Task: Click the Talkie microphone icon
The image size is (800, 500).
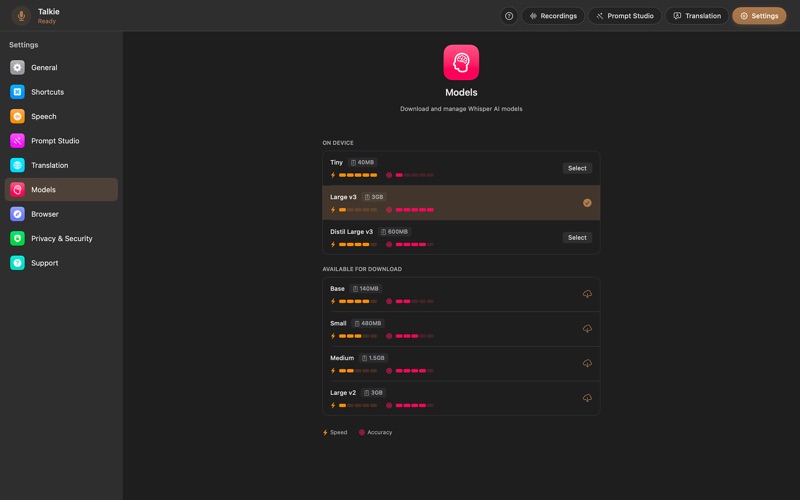Action: tap(21, 16)
